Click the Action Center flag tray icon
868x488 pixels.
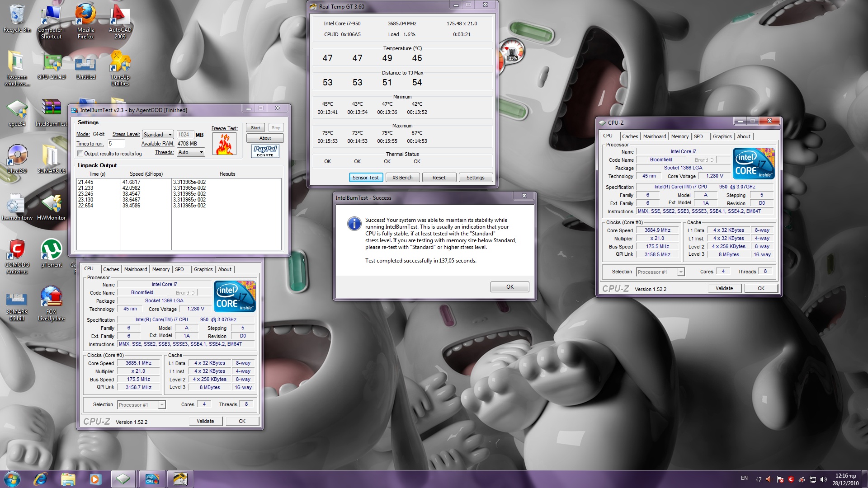pyautogui.click(x=780, y=479)
